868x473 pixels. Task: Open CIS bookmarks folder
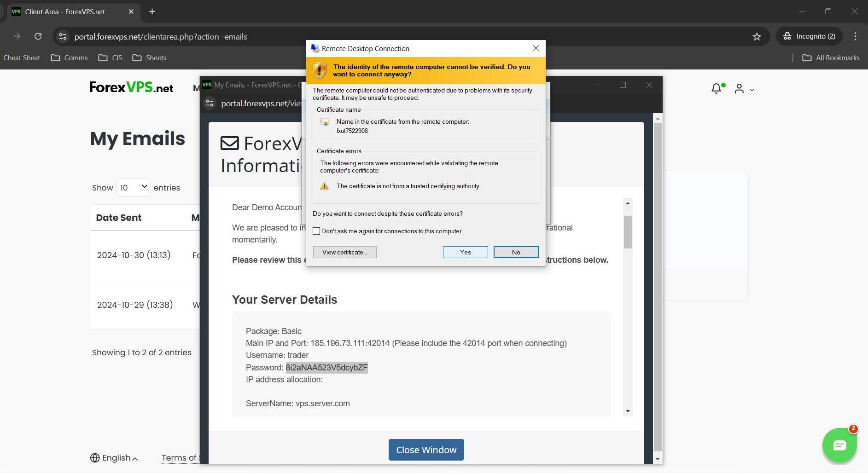(111, 58)
